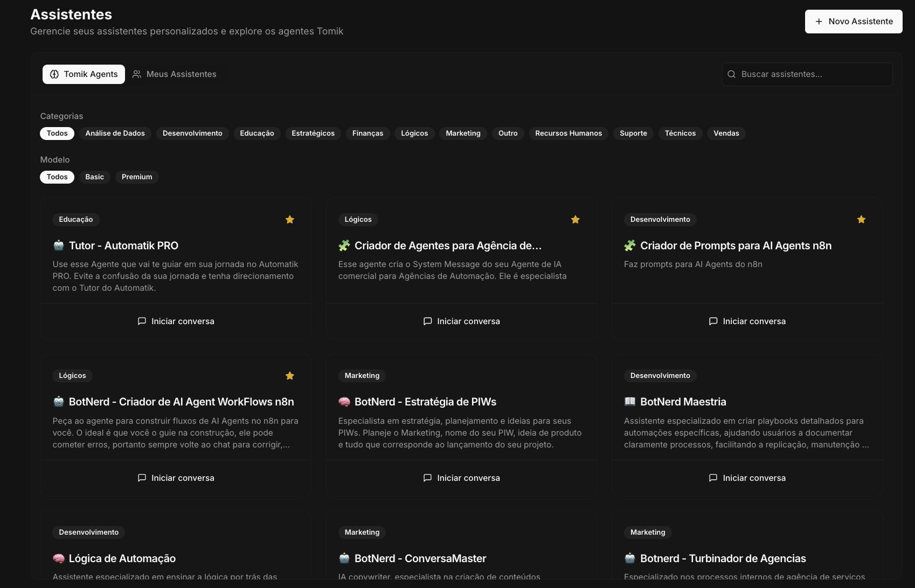Click the star on BotNerd - Criador de AI Agent WorkFlows card

pyautogui.click(x=290, y=375)
